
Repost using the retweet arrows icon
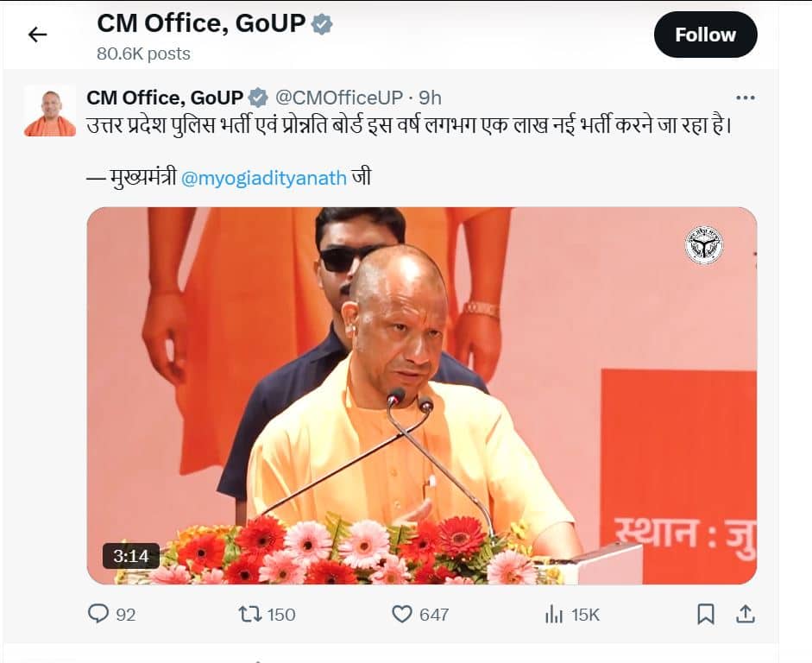249,615
